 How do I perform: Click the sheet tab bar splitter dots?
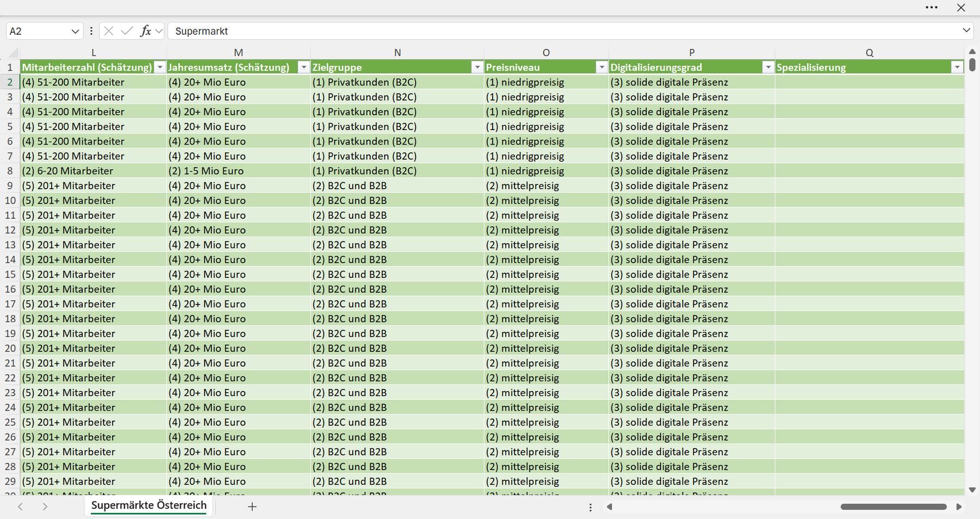[x=590, y=507]
